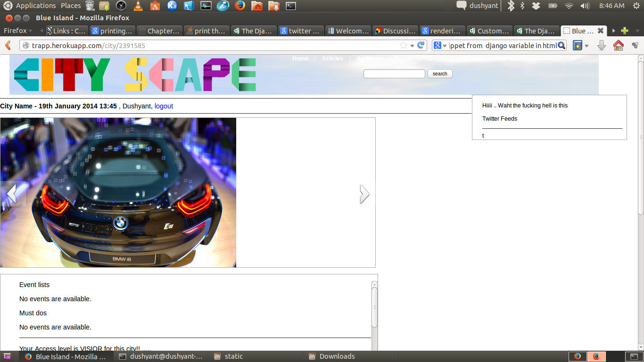644x362 pixels.
Task: Close the Blue Island tab
Action: tap(601, 31)
